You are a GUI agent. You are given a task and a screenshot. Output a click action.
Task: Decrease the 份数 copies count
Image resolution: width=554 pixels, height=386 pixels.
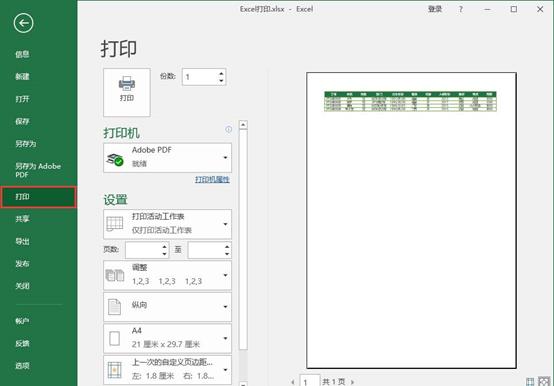tap(221, 81)
